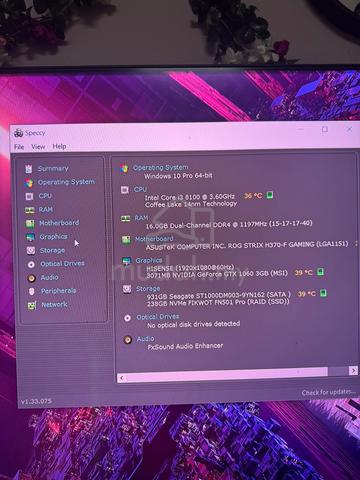
Task: Click the Graphics monitor icon in sidebar
Action: click(x=30, y=237)
